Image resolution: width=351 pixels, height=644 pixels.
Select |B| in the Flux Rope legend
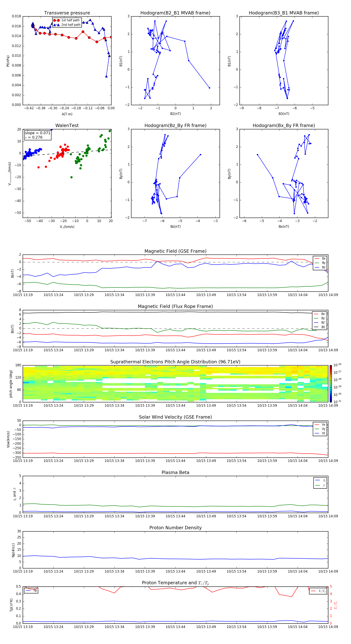pos(320,327)
